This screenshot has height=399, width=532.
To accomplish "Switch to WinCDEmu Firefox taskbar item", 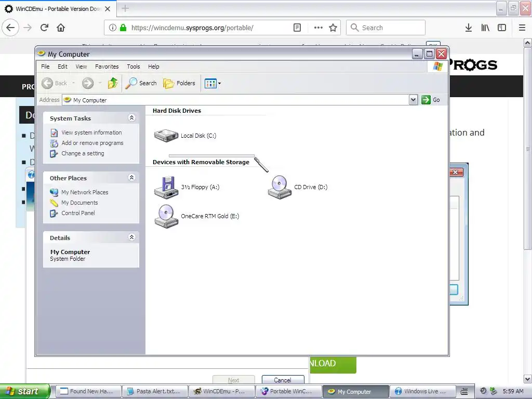I will [x=221, y=391].
